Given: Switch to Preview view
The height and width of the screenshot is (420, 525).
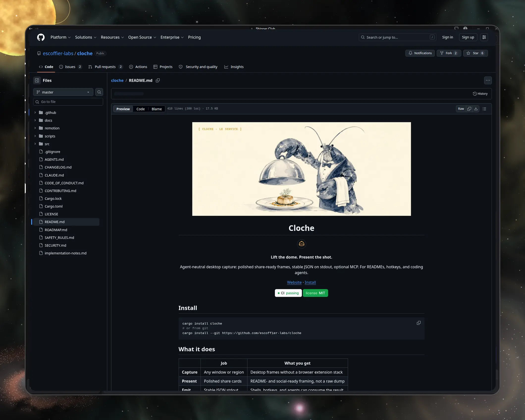Looking at the screenshot, I should [123, 109].
